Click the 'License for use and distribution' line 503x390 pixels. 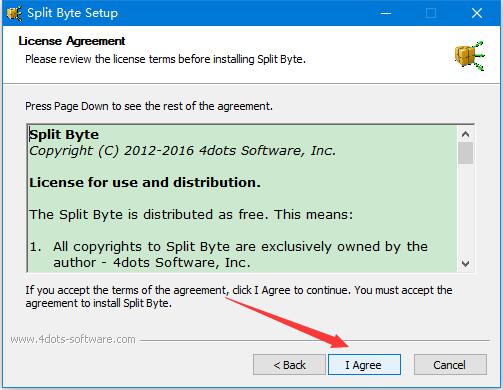145,183
